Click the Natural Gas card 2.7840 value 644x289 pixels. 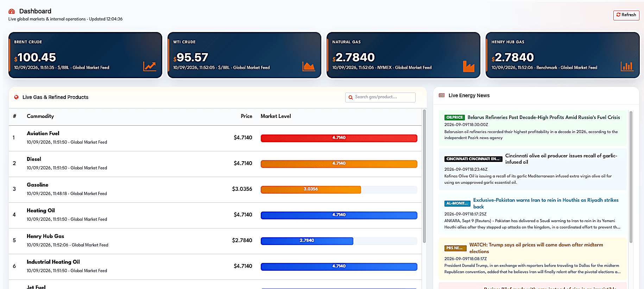(x=354, y=57)
